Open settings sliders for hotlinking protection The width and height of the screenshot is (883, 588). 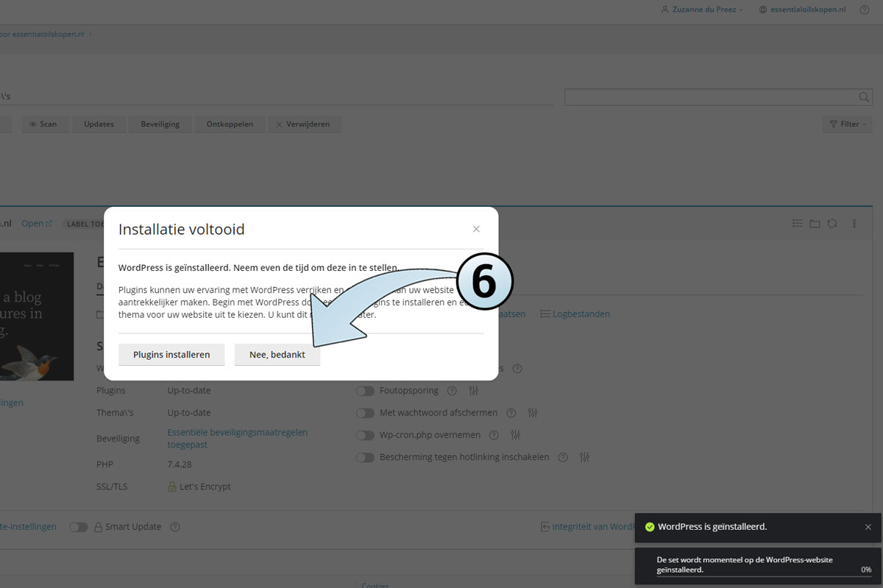pyautogui.click(x=584, y=457)
